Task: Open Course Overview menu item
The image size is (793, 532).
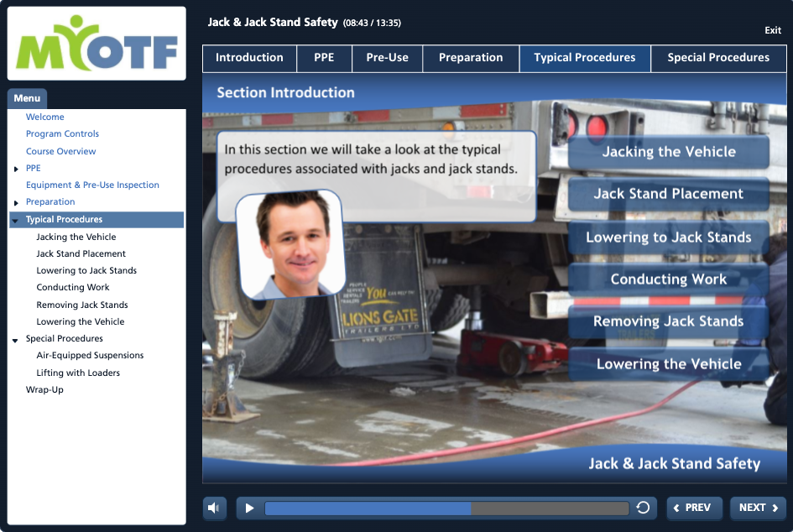Action: [x=60, y=151]
